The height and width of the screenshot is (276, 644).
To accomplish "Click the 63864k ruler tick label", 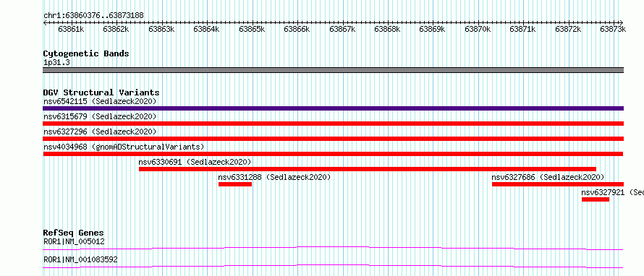I will [x=207, y=29].
